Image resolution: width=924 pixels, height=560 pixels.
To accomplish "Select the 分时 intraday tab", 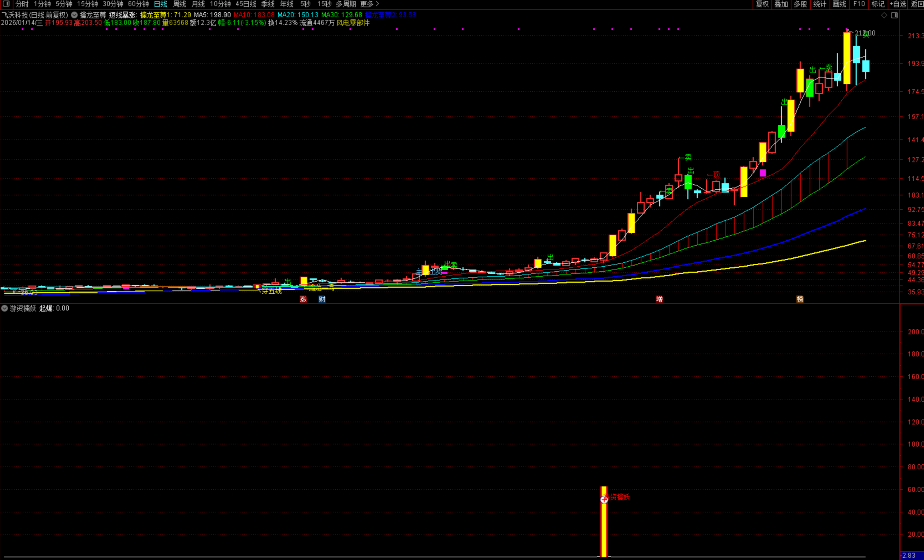I will 22,4.
